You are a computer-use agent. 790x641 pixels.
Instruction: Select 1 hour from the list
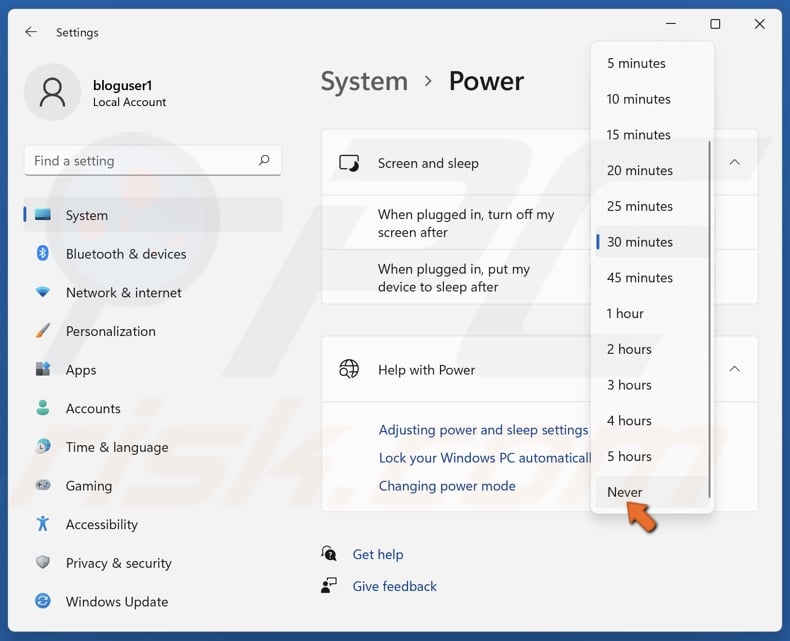[652, 313]
